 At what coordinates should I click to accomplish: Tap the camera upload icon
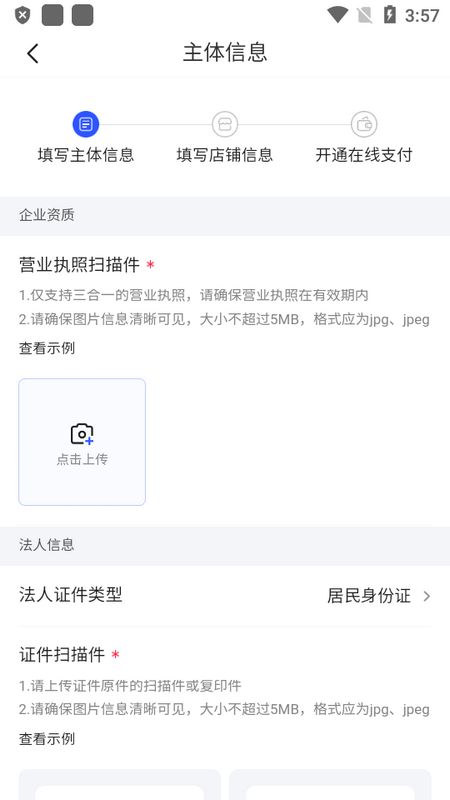coord(82,434)
